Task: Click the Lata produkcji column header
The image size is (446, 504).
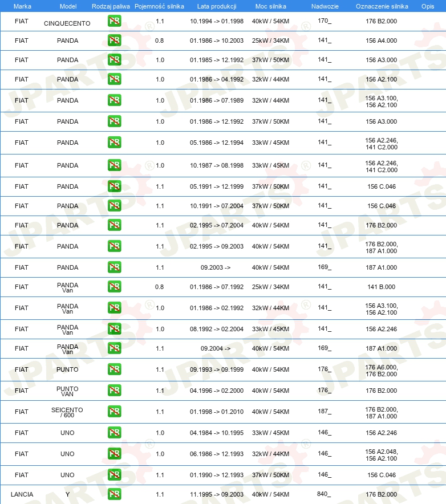Action: 217,6
